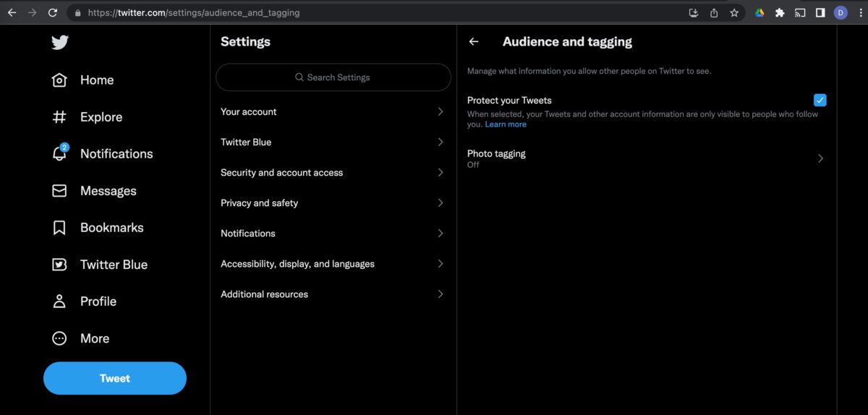Expand the Twitter Blue settings chevron
The height and width of the screenshot is (415, 868).
[441, 142]
